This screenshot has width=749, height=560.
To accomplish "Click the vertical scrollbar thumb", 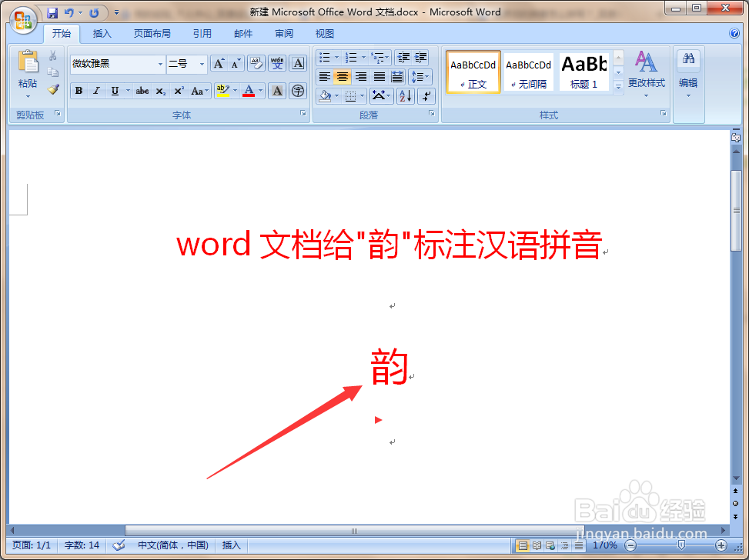I will click(x=736, y=211).
